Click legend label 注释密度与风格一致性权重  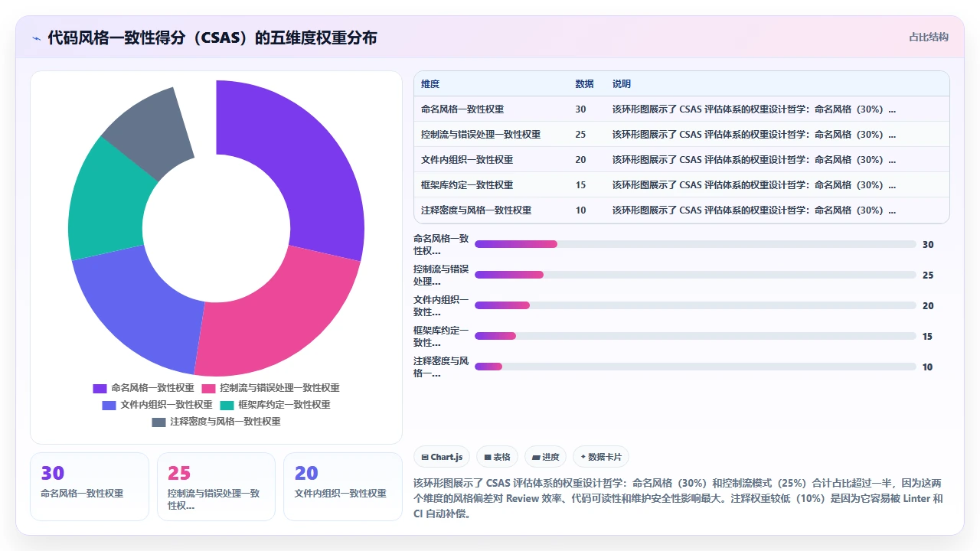point(225,422)
